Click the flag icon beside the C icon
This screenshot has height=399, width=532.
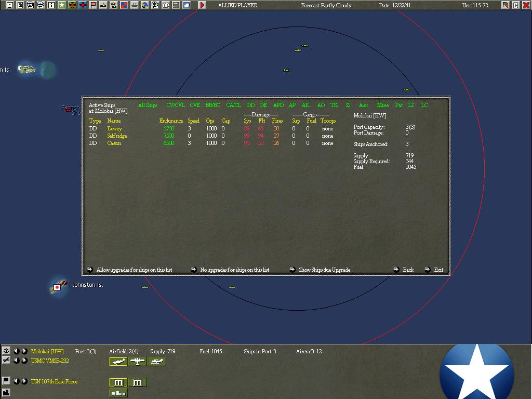click(506, 5)
